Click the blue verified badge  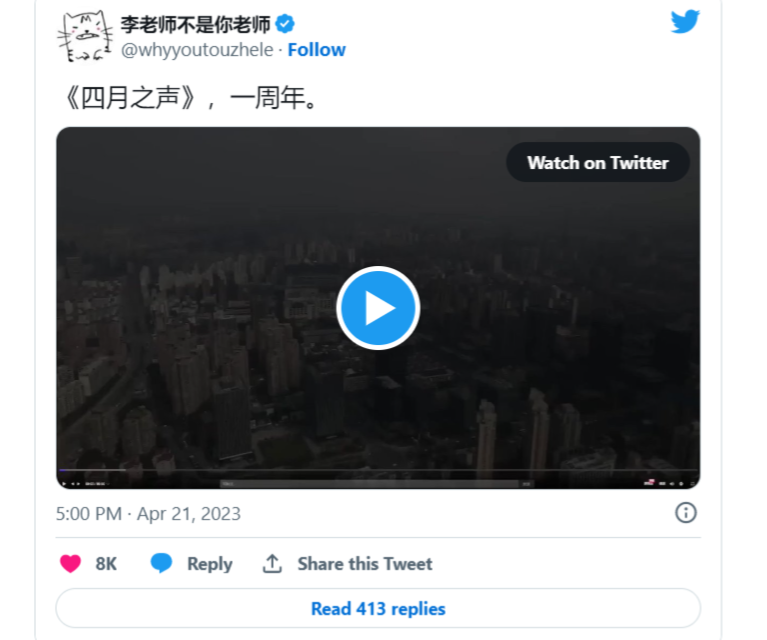click(285, 24)
